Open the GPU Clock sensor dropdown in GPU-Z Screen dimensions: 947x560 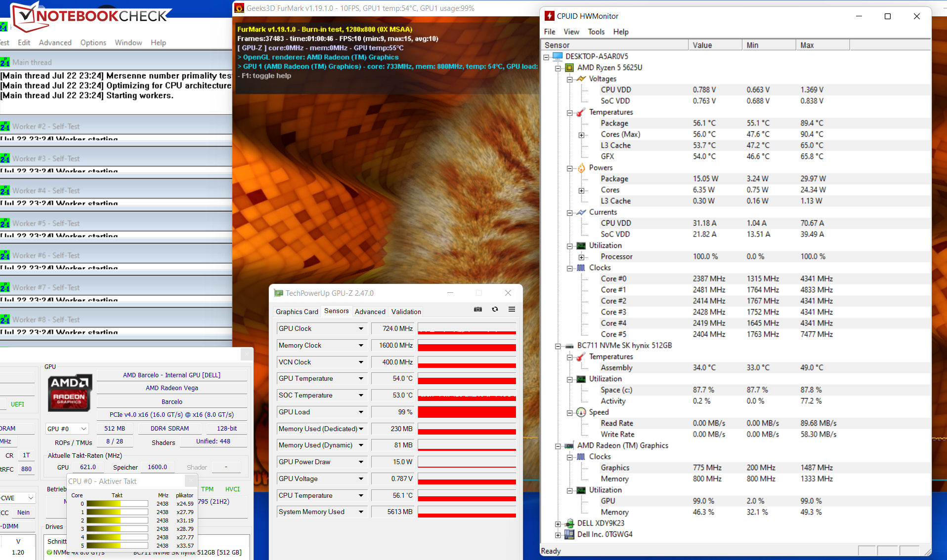361,329
